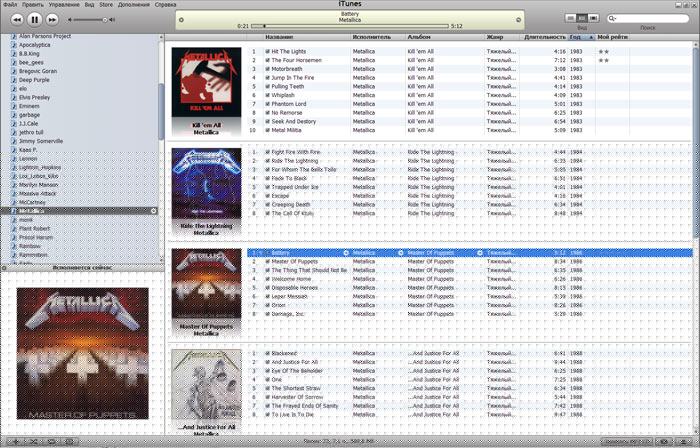
Task: Uncheck the Whiplash song checkbox
Action: [267, 95]
